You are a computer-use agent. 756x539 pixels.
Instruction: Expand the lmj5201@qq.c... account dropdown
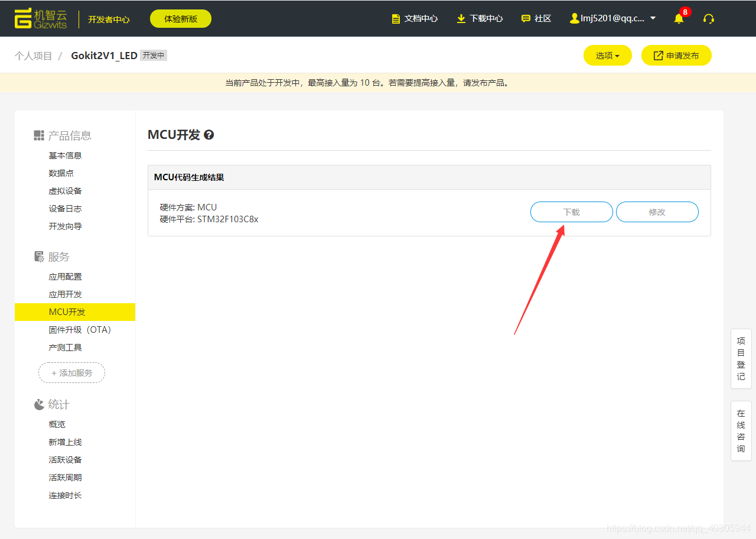pyautogui.click(x=613, y=18)
